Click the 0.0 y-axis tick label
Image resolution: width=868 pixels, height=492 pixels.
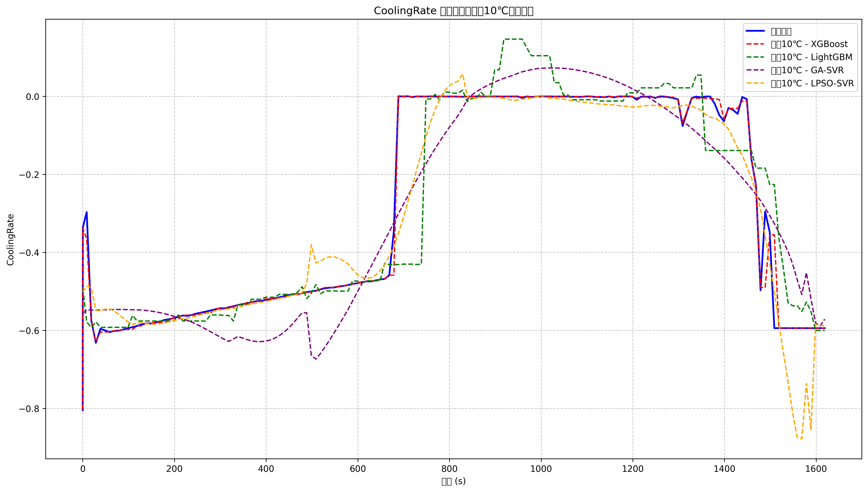[x=32, y=97]
